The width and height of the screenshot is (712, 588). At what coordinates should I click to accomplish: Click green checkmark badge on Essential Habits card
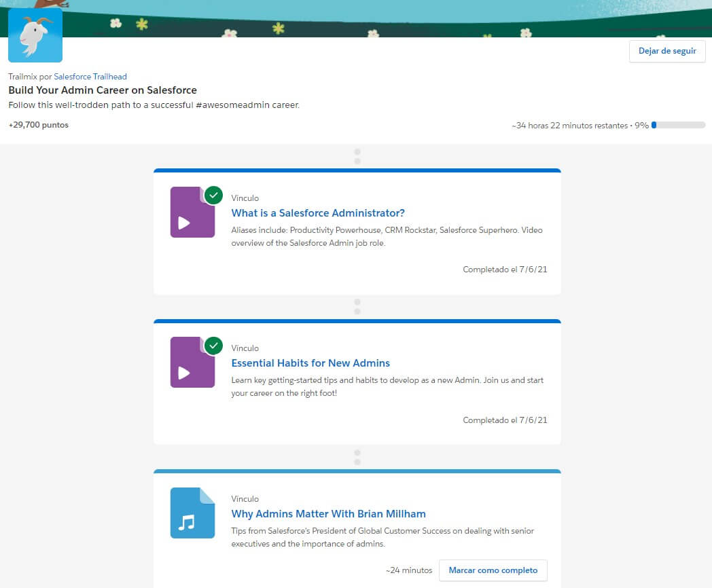pyautogui.click(x=213, y=346)
